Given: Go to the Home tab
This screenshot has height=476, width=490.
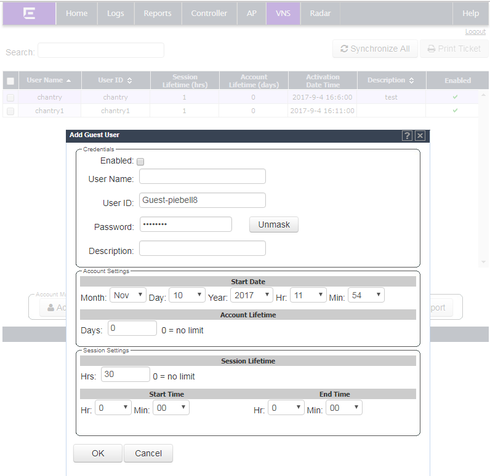Looking at the screenshot, I should coord(77,13).
